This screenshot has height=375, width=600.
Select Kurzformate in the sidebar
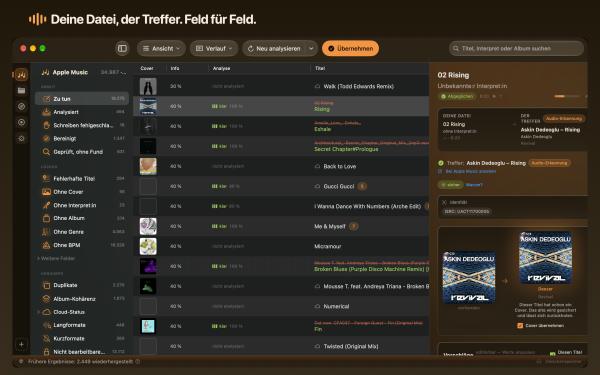[82, 339]
